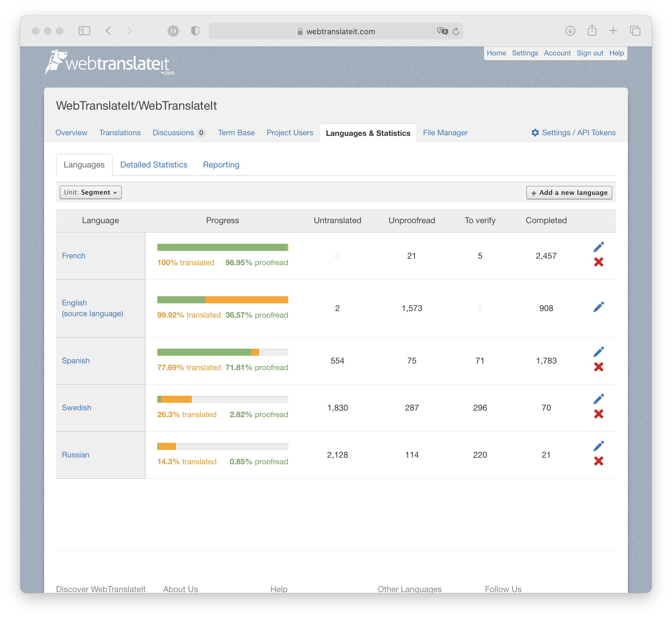Toggle the Safari sidebar icon
The image size is (672, 618).
point(84,31)
